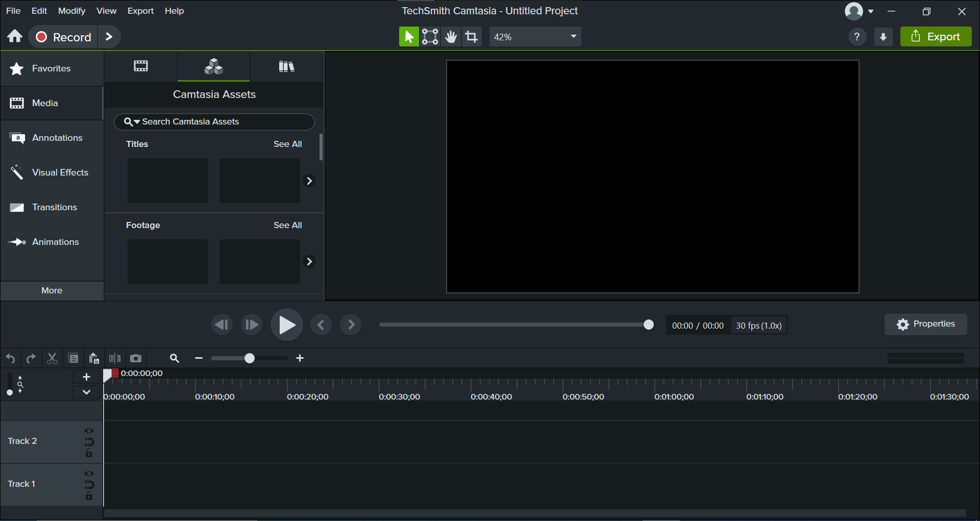Click the Transitions icon
Viewport: 980px width, 521px height.
coord(17,207)
